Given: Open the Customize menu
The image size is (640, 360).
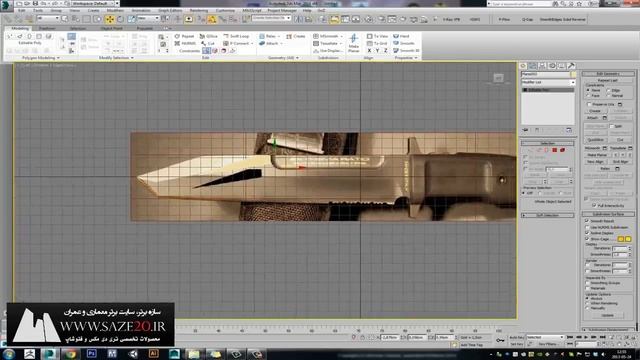Looking at the screenshot, I should click(x=225, y=11).
